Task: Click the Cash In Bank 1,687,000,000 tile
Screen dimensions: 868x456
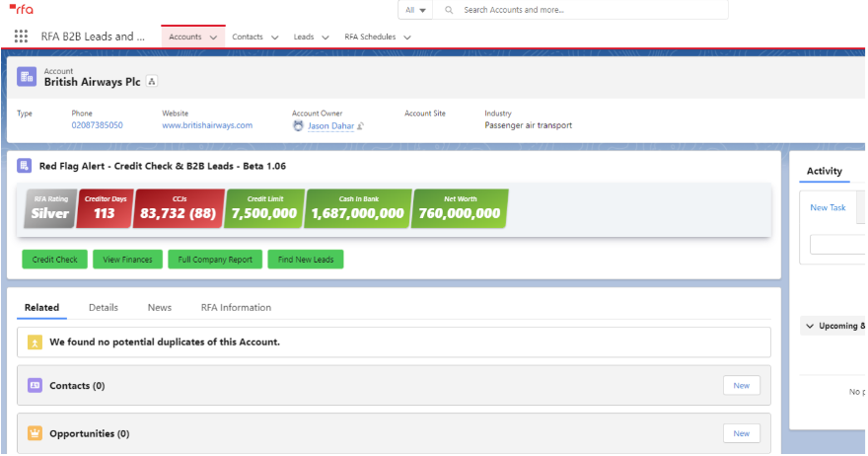Action: 358,208
